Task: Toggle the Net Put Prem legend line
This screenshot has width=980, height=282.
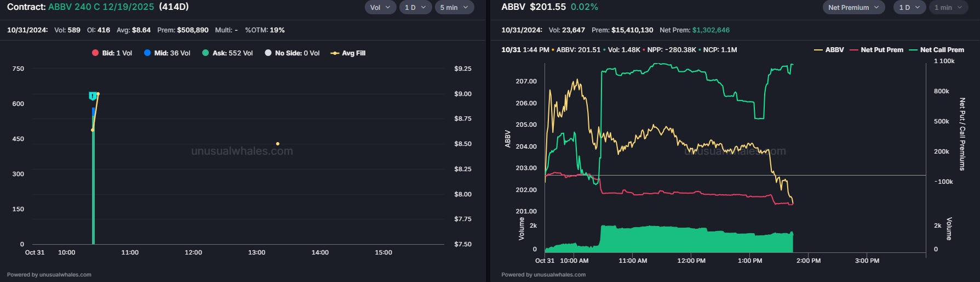Action: (876, 50)
